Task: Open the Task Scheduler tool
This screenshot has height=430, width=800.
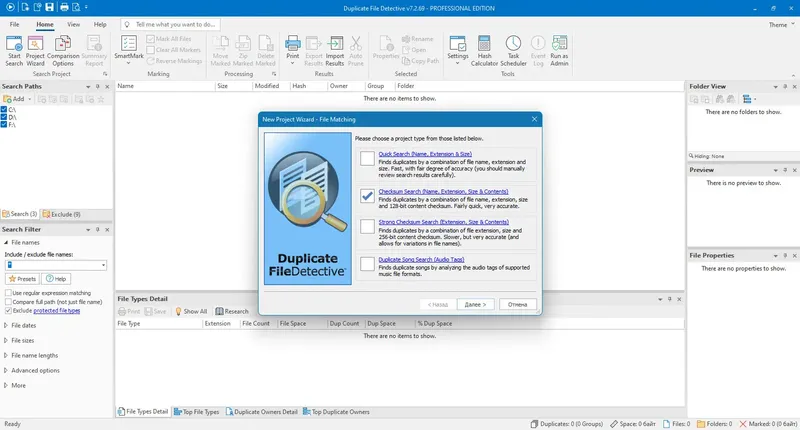Action: 513,51
